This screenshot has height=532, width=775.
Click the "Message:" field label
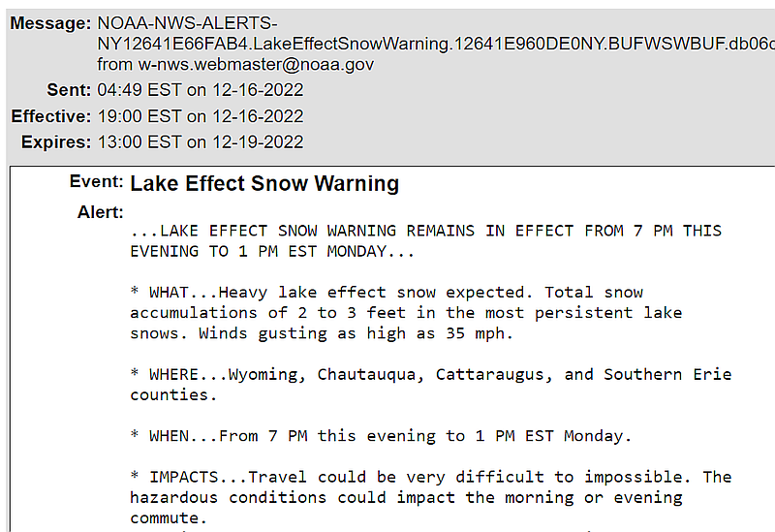tap(50, 23)
